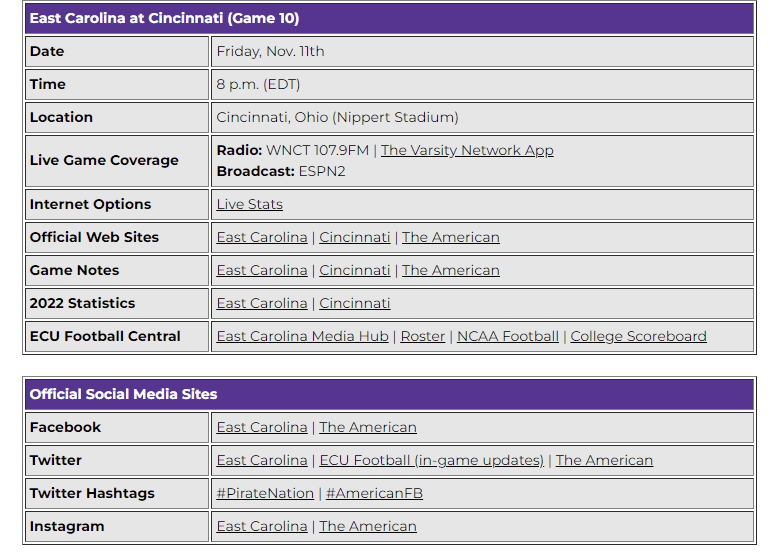This screenshot has width=769, height=552.
Task: Open The Varsity Network App link
Action: click(467, 150)
